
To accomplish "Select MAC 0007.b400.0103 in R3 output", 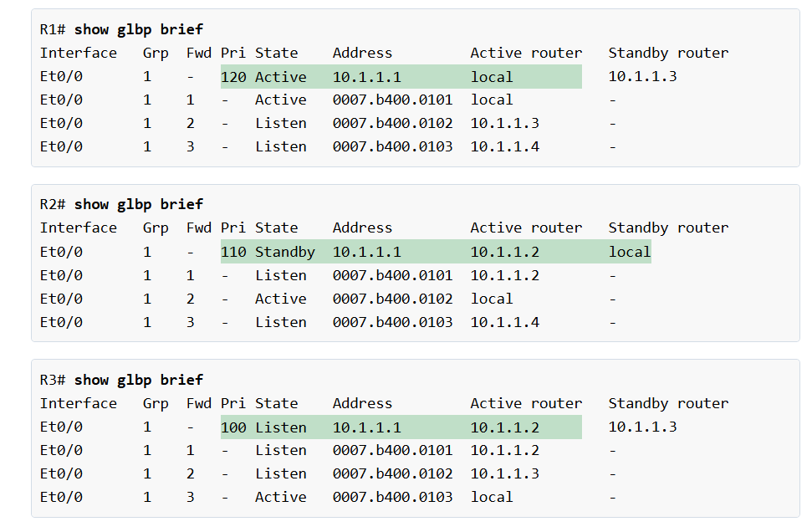I will tap(392, 497).
